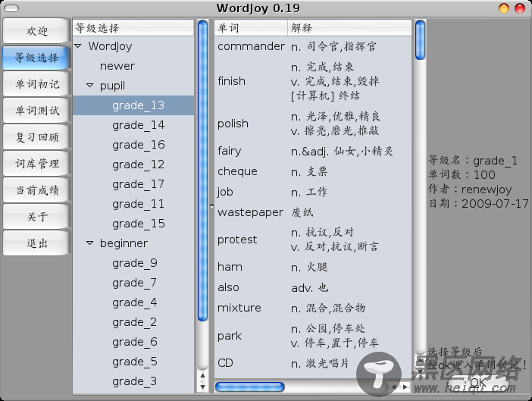Open 词库管理 library management

pyautogui.click(x=37, y=164)
